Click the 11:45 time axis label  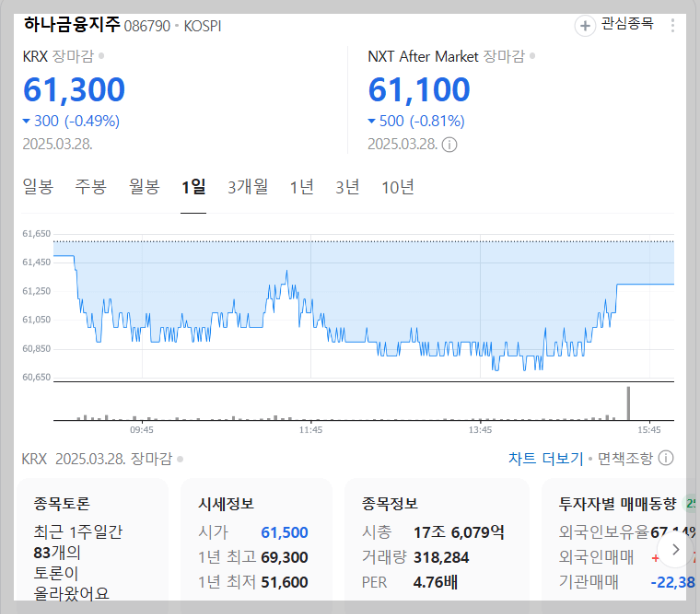(311, 430)
